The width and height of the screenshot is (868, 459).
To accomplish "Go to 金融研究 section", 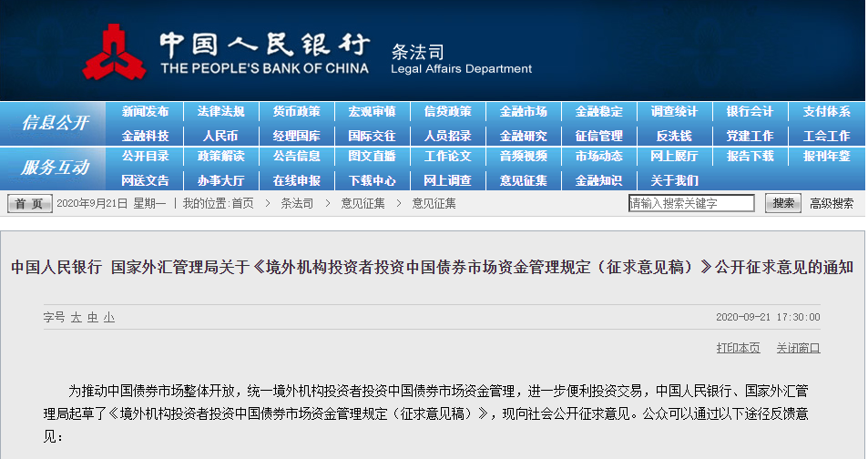I will [x=523, y=136].
